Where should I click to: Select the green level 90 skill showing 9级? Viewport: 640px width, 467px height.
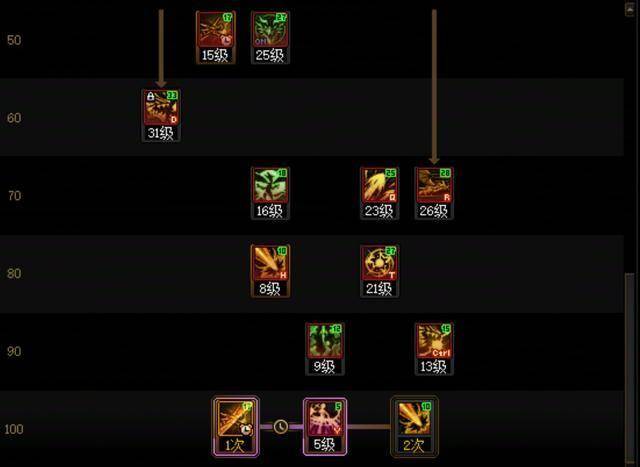[x=325, y=349]
